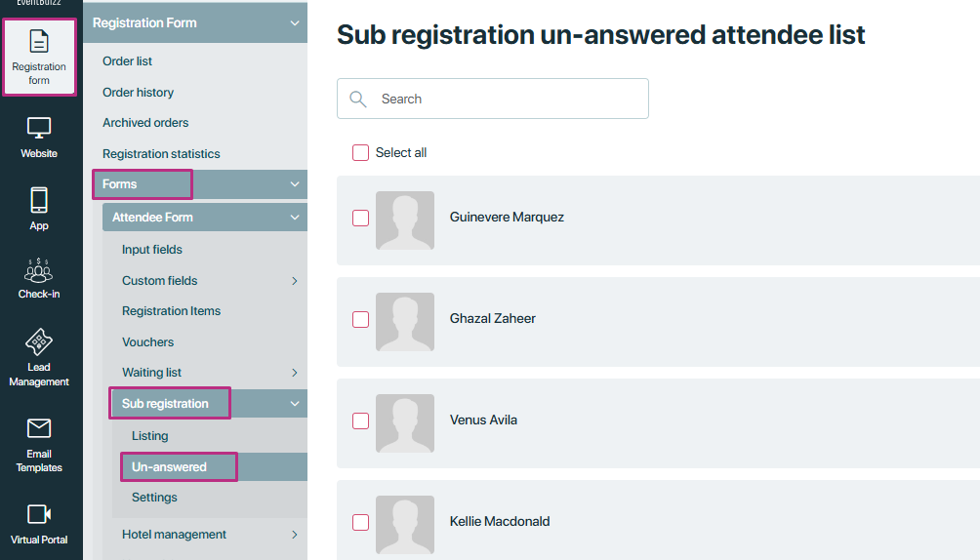Image resolution: width=980 pixels, height=560 pixels.
Task: Expand the Custom fields arrow
Action: pos(295,281)
